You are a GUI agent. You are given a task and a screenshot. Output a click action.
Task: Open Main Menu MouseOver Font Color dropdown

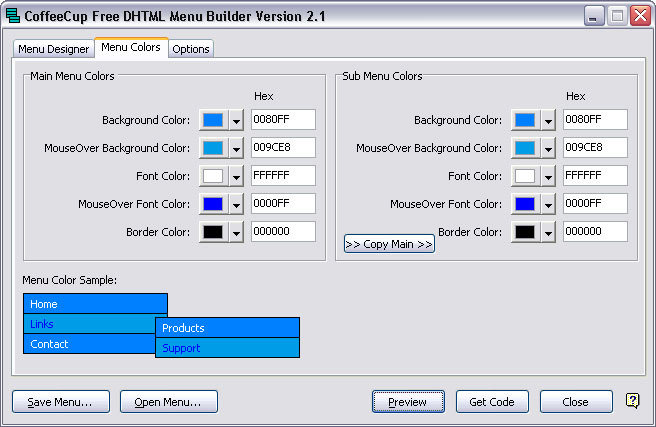tap(236, 205)
